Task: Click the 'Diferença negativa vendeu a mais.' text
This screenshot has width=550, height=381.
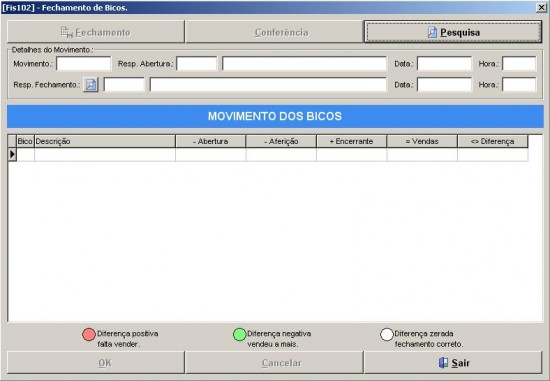Action: click(x=279, y=339)
